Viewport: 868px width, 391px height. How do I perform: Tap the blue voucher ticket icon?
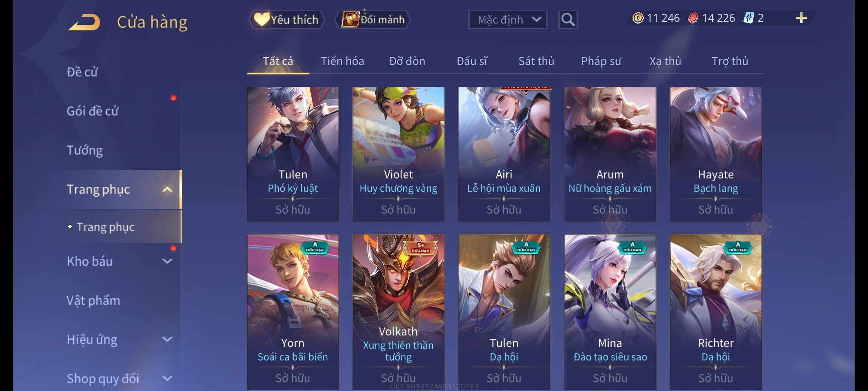(x=748, y=18)
